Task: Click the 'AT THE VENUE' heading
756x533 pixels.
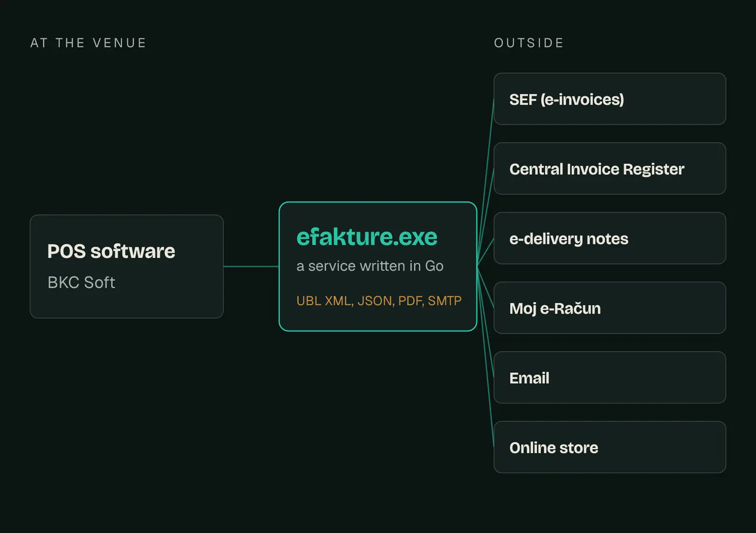Action: [88, 43]
